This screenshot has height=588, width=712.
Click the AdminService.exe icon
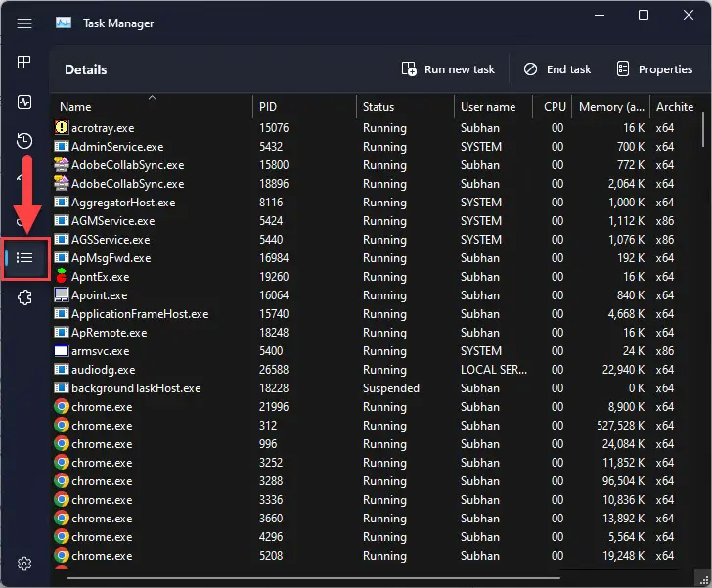click(x=62, y=147)
